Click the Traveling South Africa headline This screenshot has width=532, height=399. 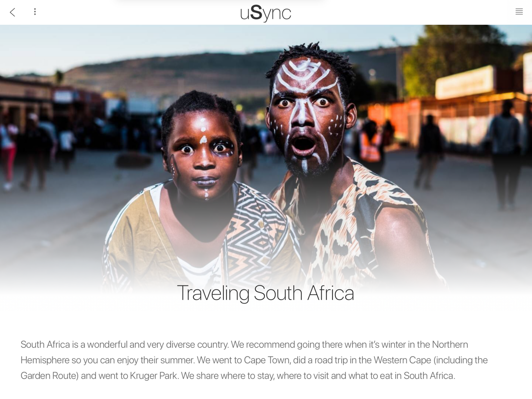(x=265, y=293)
